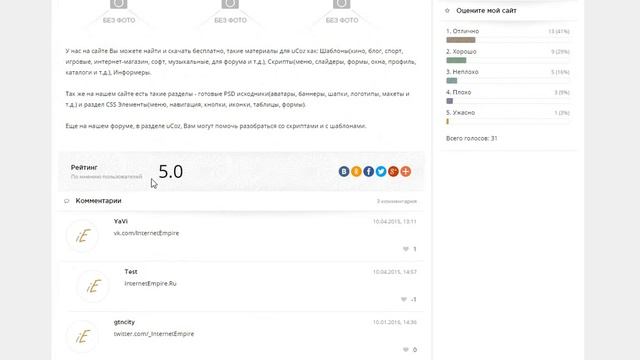Click the Комментарии section heading
Viewport: 640px width, 360px height.
point(98,201)
